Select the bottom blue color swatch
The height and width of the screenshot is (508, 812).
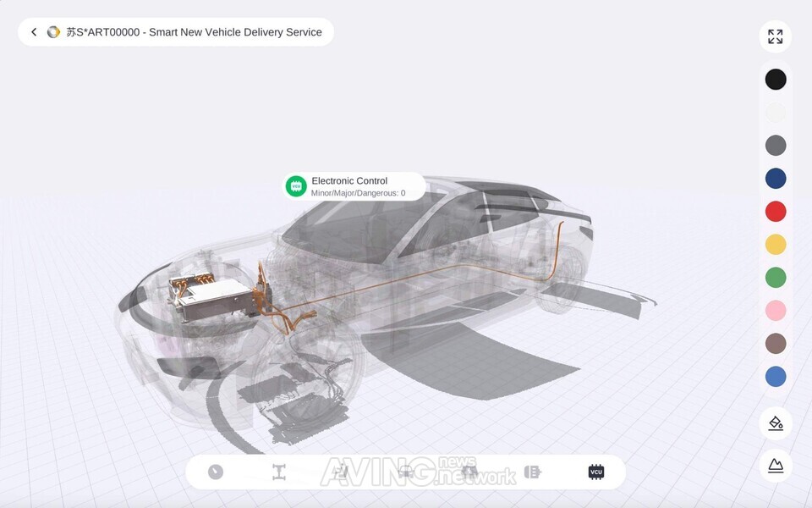pyautogui.click(x=776, y=376)
